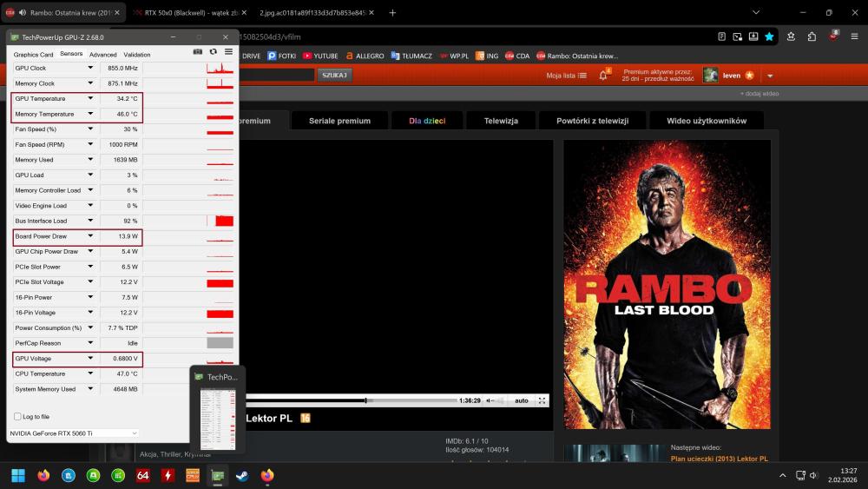Click the GPU-Z refresh icon
This screenshot has height=489, width=868.
pos(213,52)
